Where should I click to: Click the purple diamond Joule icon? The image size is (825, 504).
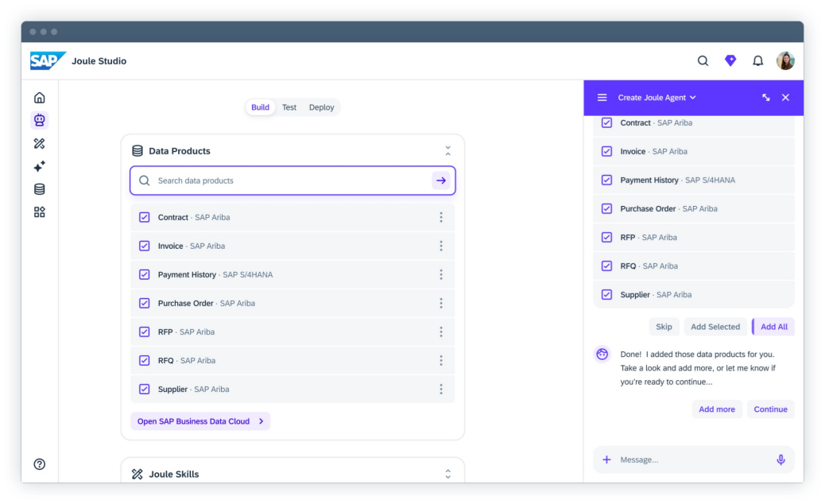click(x=730, y=60)
